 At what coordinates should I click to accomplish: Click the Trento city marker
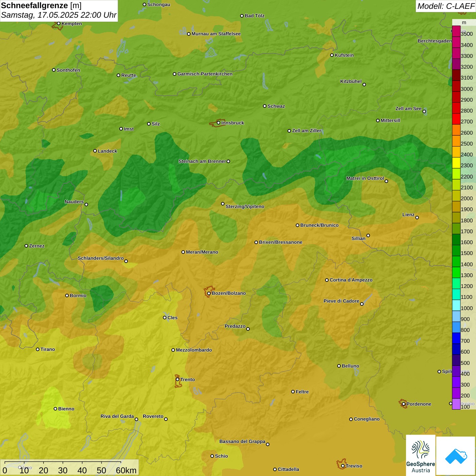(x=177, y=379)
